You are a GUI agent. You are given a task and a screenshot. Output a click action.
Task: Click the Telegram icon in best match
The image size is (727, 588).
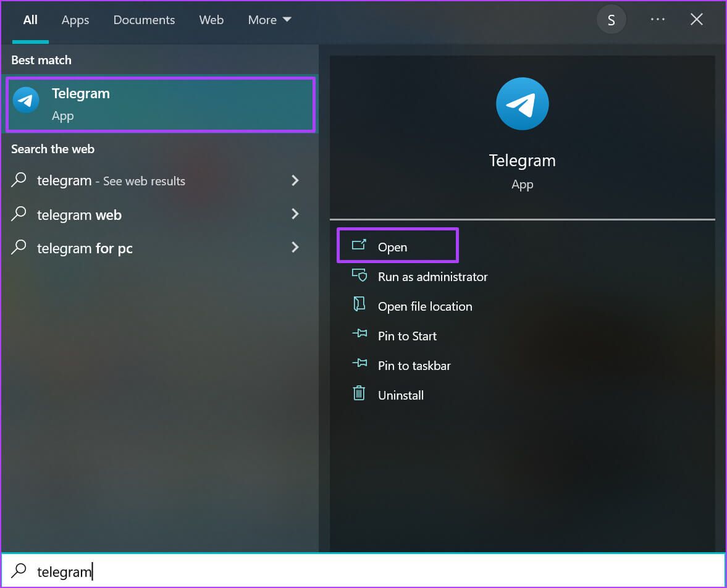(x=26, y=100)
